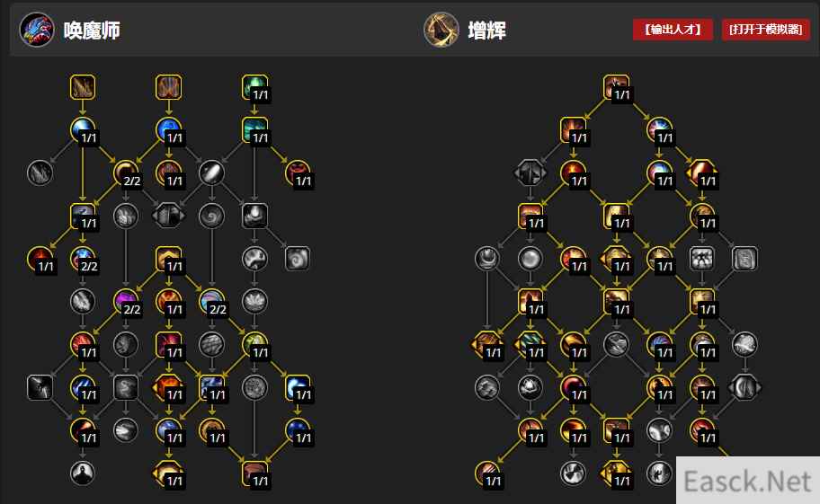Pick the gray rune tablet talent node
This screenshot has height=504, width=820.
coord(744,259)
